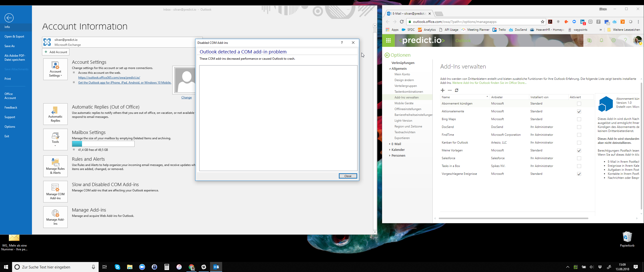Open the mailbox Tools dropdown tile
The image size is (644, 272).
pos(55,140)
